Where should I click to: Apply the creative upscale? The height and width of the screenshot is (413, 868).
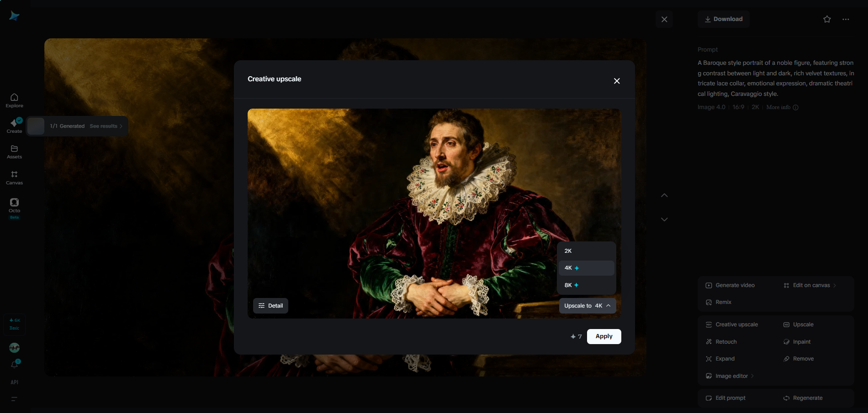[604, 336]
